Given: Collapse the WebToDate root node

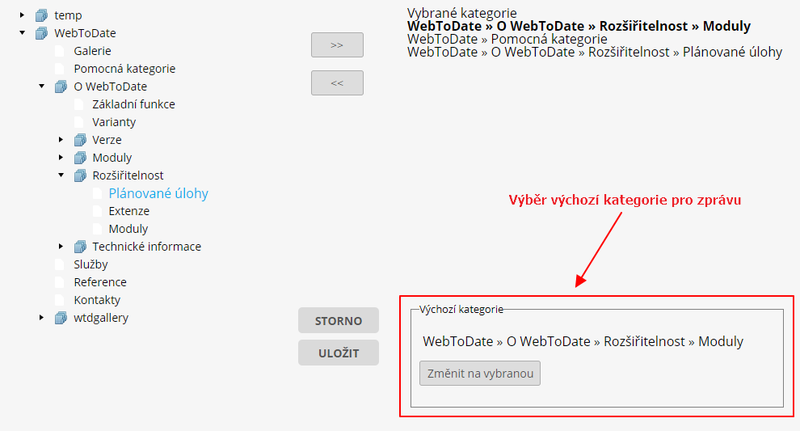Looking at the screenshot, I should coord(22,34).
